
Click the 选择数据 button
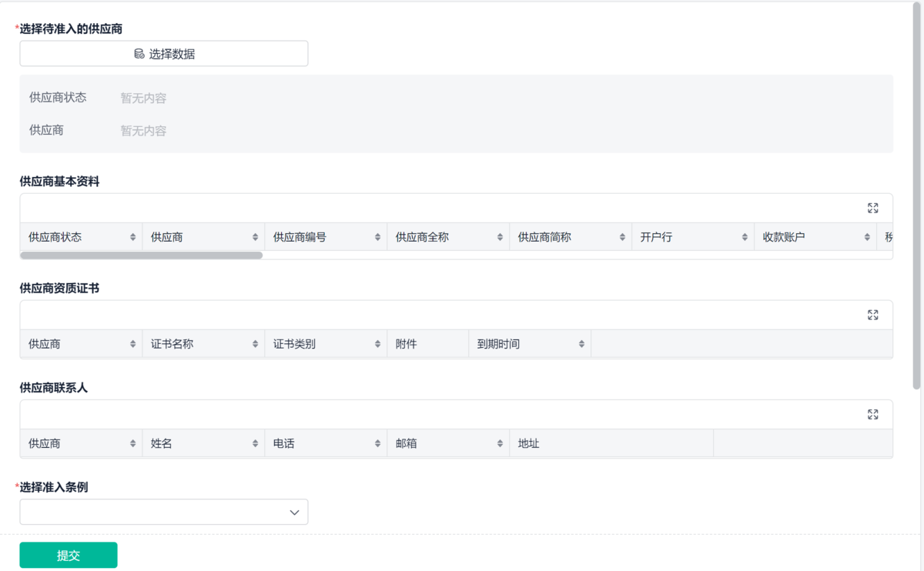[163, 54]
